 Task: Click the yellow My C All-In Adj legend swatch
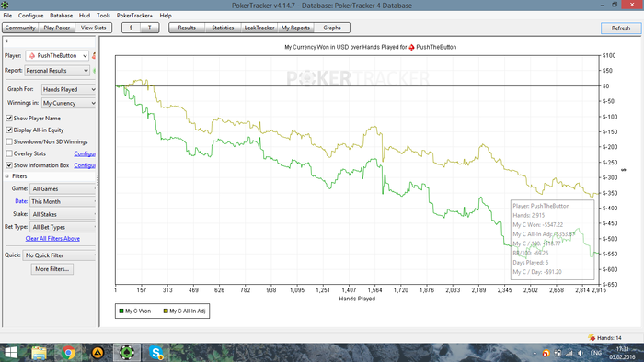[x=166, y=311]
